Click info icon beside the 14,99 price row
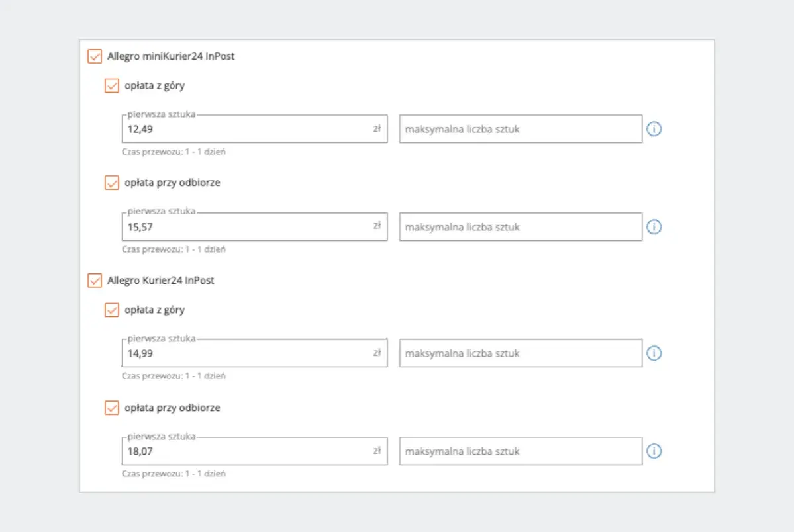The height and width of the screenshot is (532, 794). pyautogui.click(x=654, y=353)
